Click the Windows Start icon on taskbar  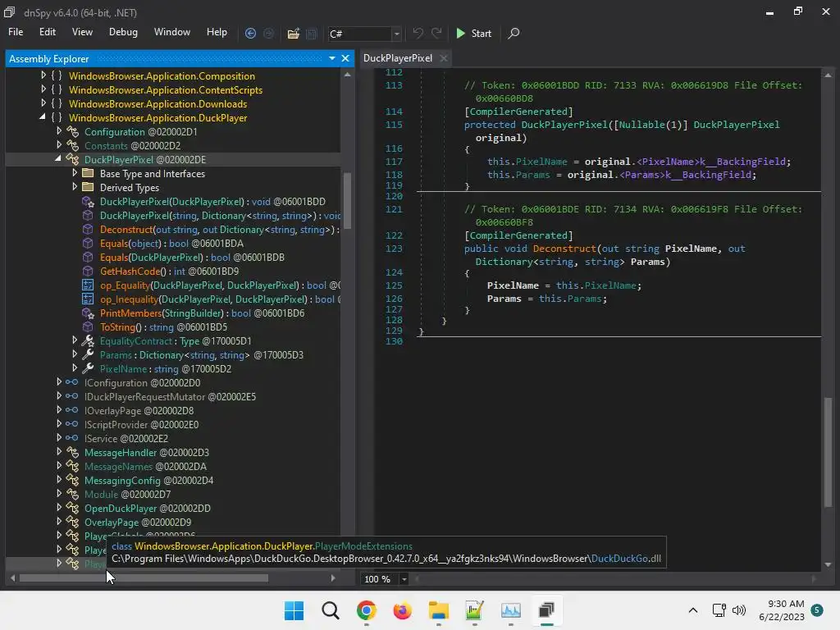[294, 610]
